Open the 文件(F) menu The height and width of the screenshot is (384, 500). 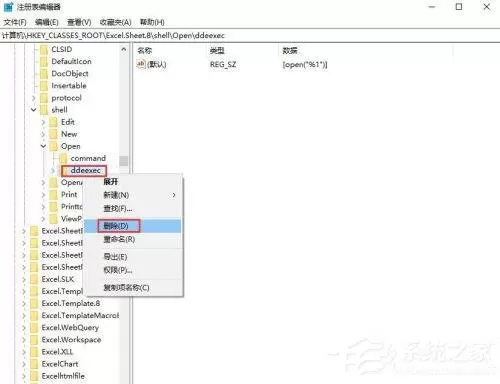click(15, 22)
